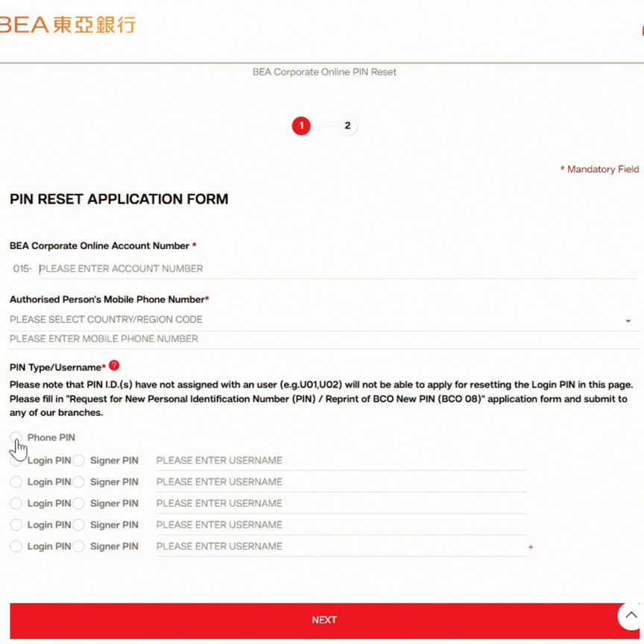644x644 pixels.
Task: Select Login PIN in the fifth username row
Action: [16, 546]
